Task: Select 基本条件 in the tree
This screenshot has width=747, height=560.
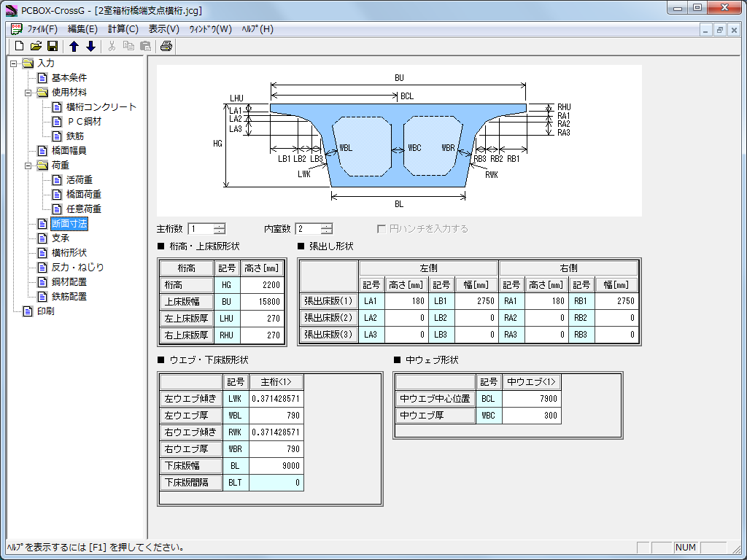Action: point(69,78)
